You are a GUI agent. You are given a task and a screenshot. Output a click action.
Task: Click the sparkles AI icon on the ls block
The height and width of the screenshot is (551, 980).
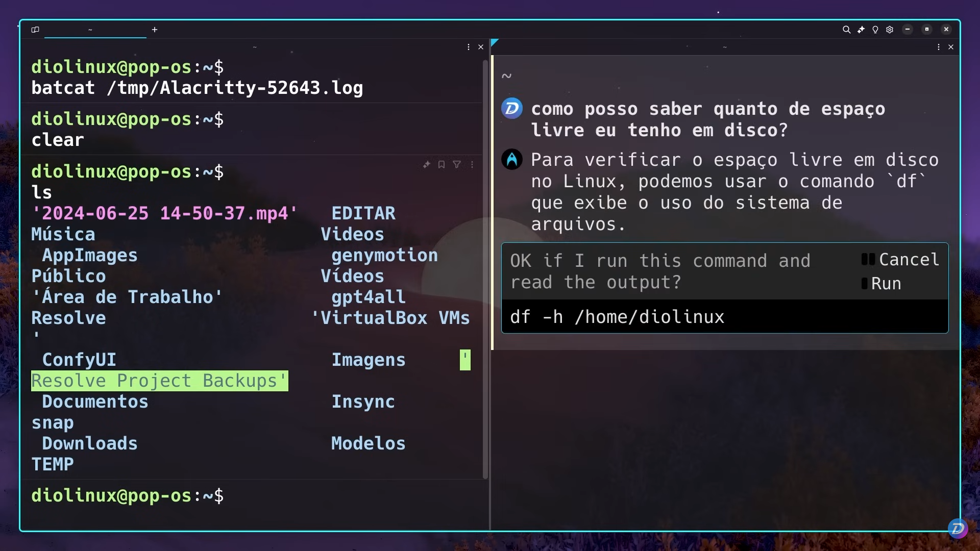tap(427, 164)
